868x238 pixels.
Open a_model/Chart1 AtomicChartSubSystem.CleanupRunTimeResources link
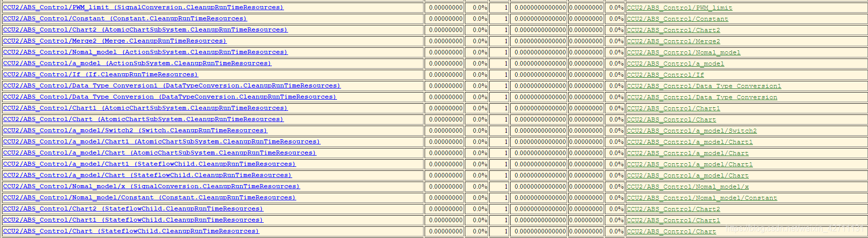coord(162,142)
